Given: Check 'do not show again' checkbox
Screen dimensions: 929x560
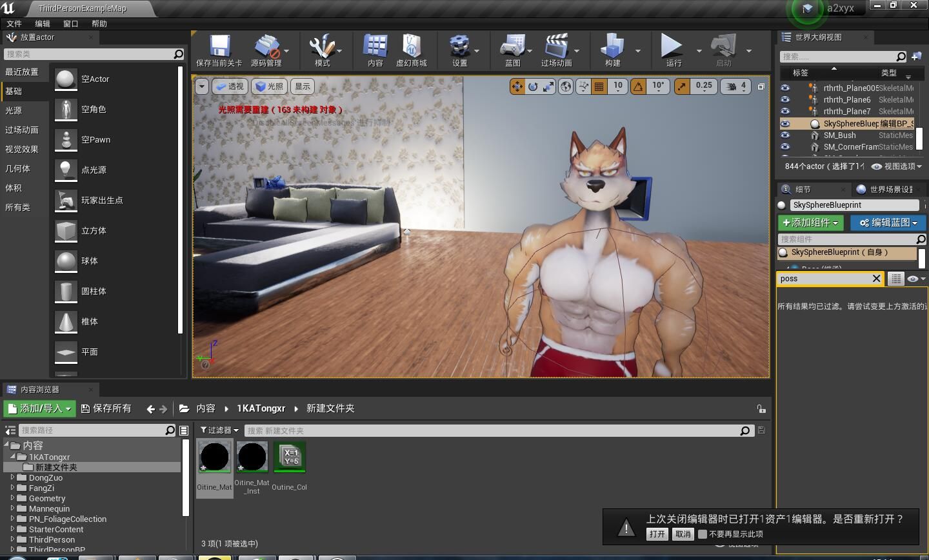Looking at the screenshot, I should [x=703, y=534].
